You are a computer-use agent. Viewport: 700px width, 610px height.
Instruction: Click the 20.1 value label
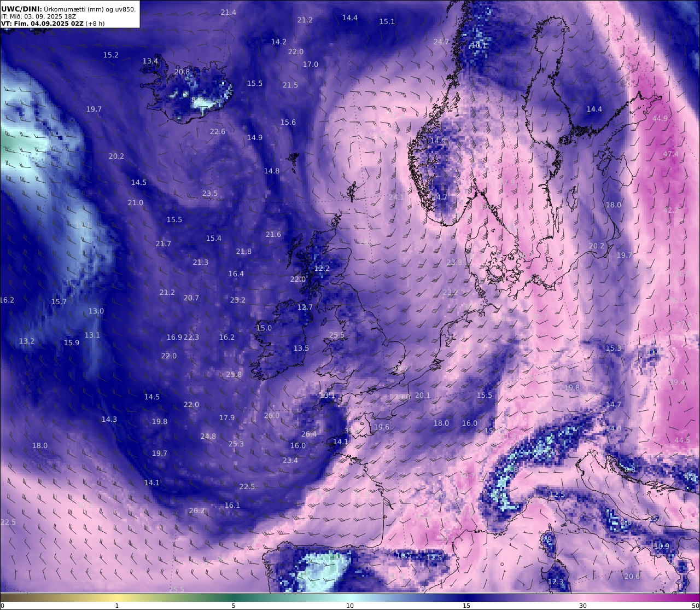[423, 395]
